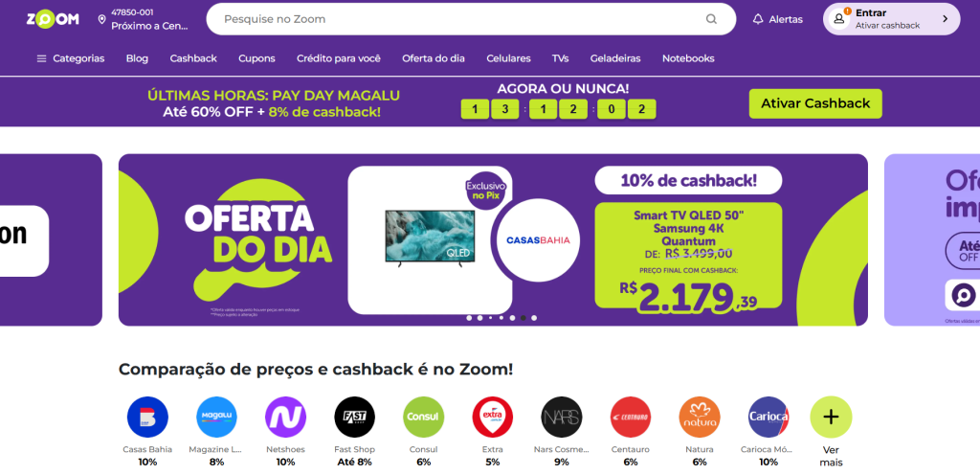This screenshot has width=980, height=475.
Task: Expand the Categorias hamburger menu
Action: tap(71, 58)
